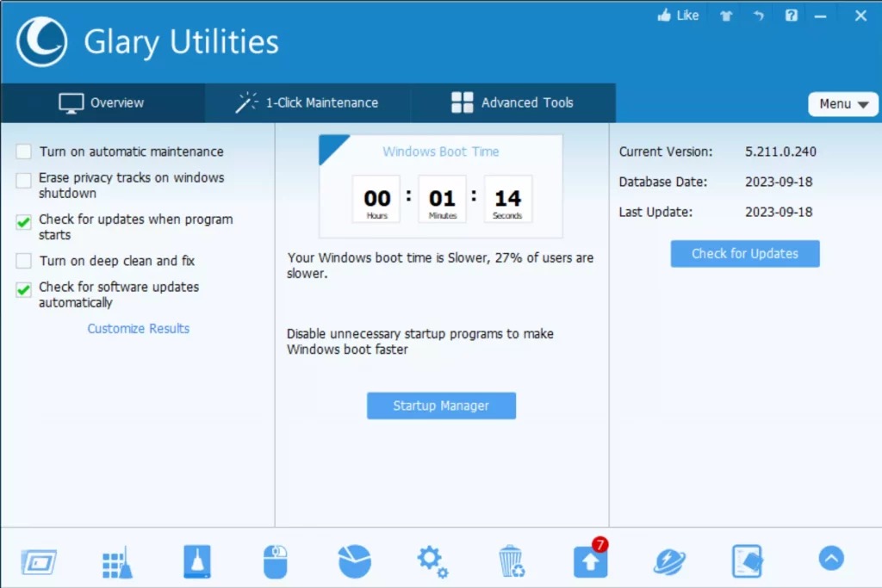The height and width of the screenshot is (588, 882).
Task: Click the 00 Hours boot time box
Action: pyautogui.click(x=376, y=199)
